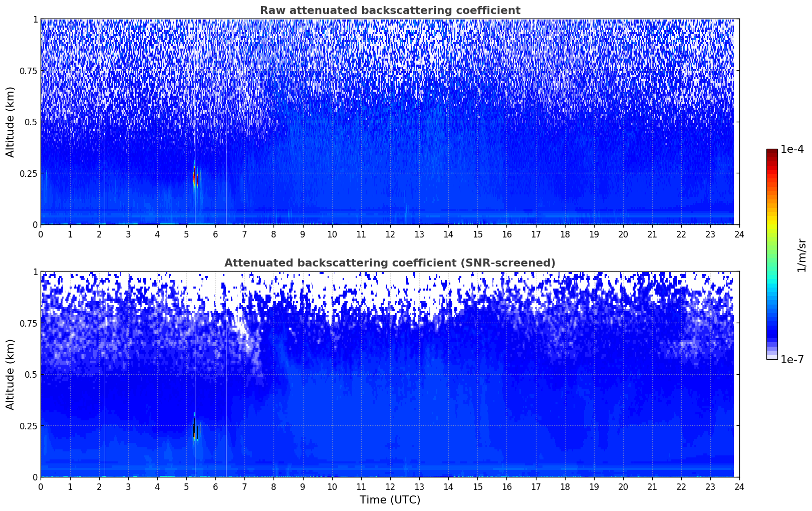
Task: Click the "Raw attenuated backscattering coefficient" title
Action: [x=390, y=11]
